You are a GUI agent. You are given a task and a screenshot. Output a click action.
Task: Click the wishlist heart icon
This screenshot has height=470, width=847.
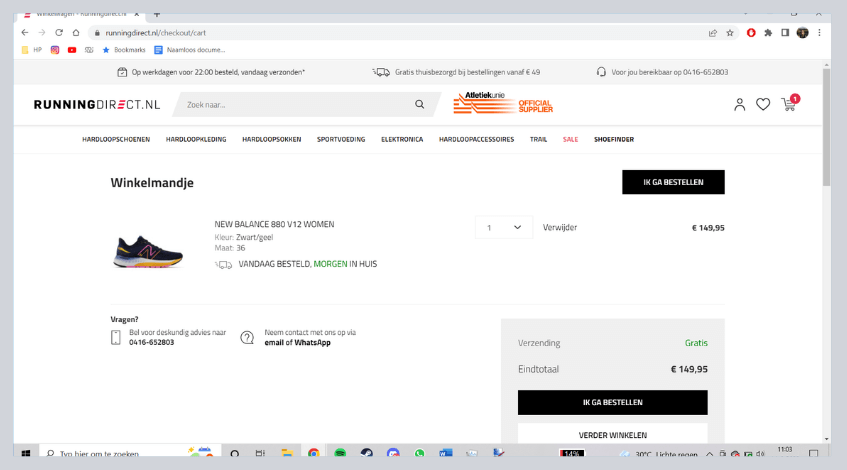763,104
